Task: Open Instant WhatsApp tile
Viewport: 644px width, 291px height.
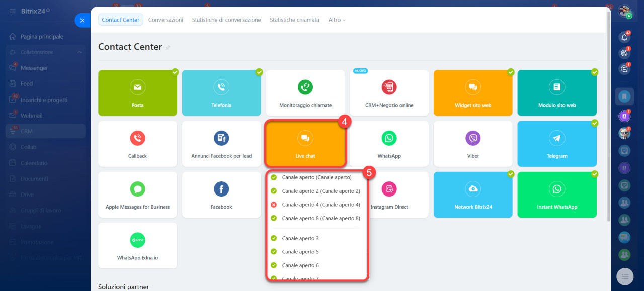Action: click(557, 195)
